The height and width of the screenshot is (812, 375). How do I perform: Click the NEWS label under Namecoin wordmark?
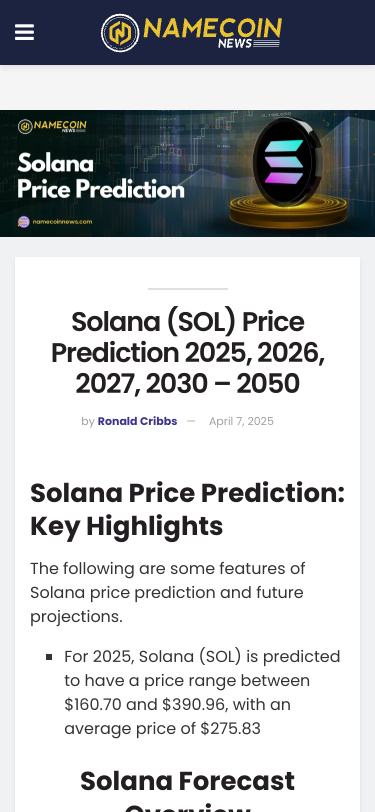[x=235, y=44]
